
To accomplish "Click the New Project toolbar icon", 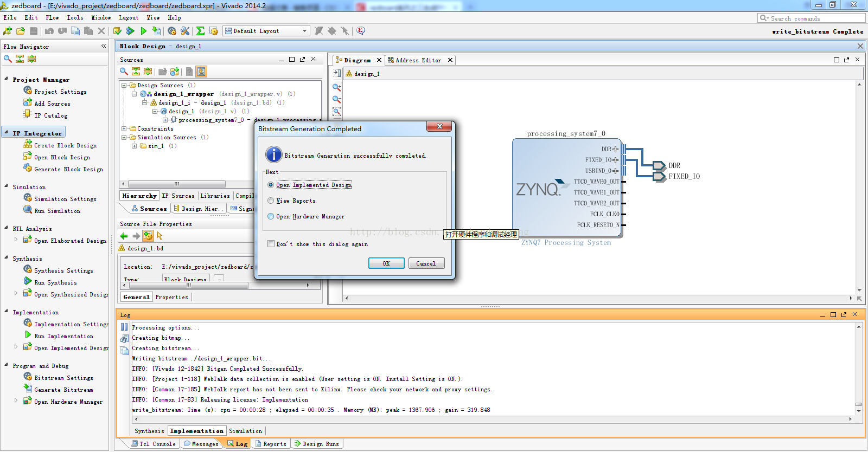I will tap(8, 31).
